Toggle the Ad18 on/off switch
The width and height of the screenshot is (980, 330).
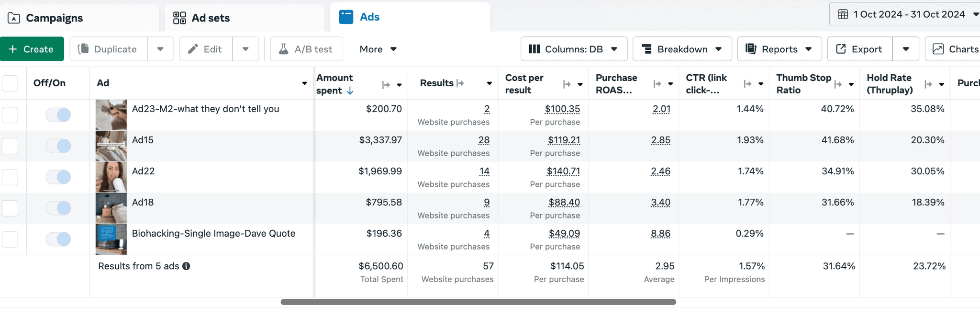click(x=58, y=208)
